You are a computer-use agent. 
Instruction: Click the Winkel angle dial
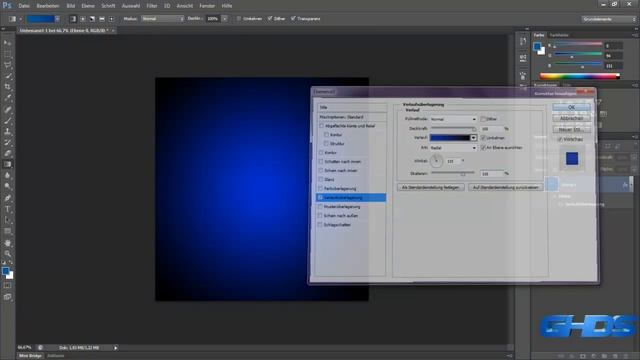[x=436, y=161]
